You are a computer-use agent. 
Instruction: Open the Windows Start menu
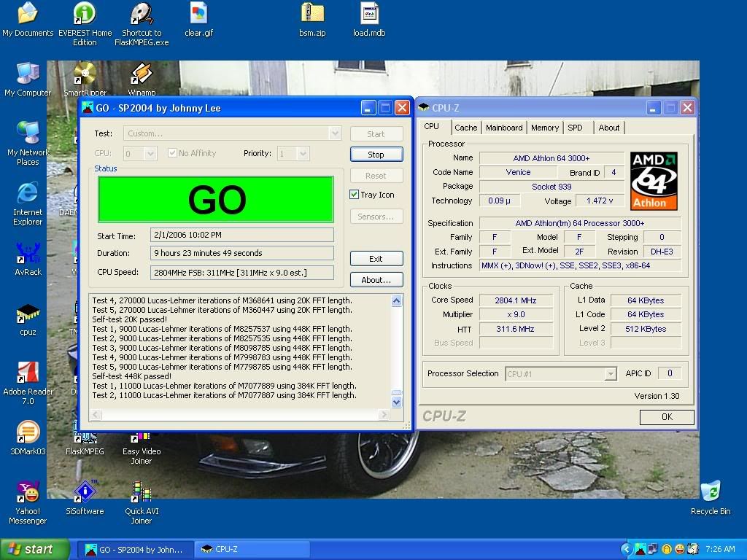tap(34, 549)
